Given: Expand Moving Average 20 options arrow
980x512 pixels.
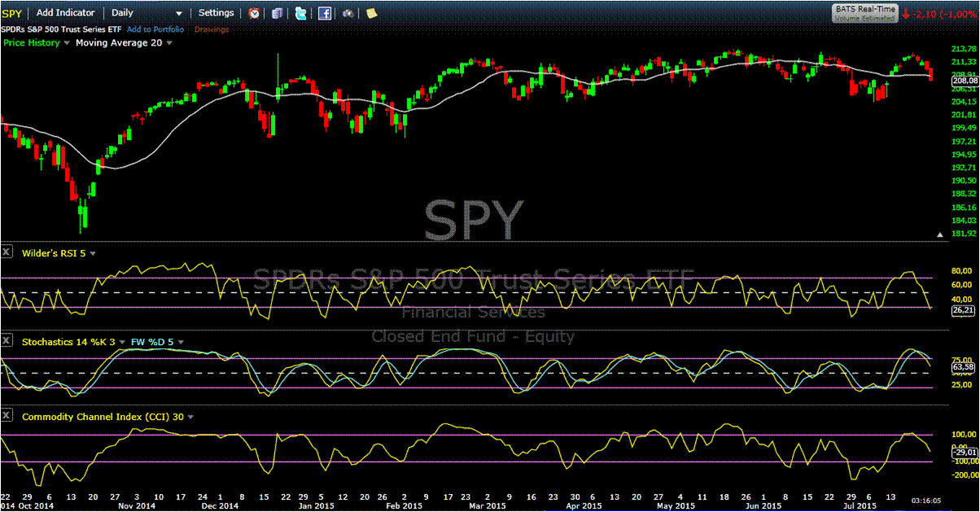Looking at the screenshot, I should tap(169, 43).
